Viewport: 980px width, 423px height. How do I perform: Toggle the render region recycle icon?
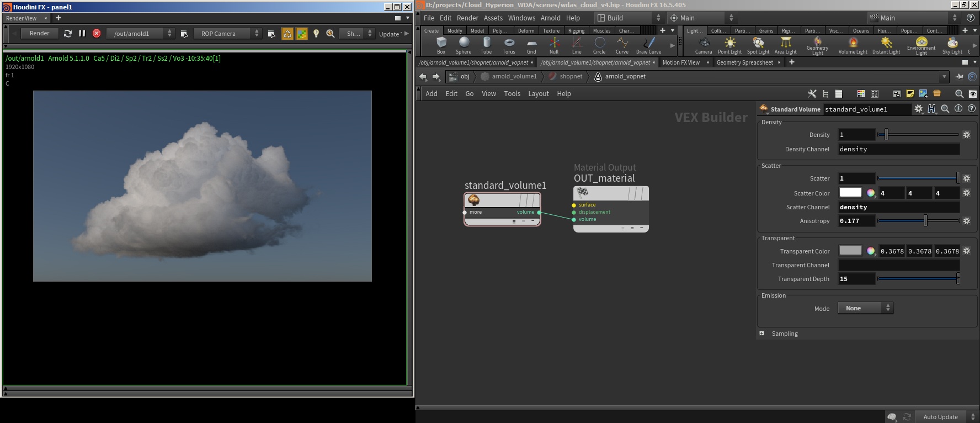point(287,34)
